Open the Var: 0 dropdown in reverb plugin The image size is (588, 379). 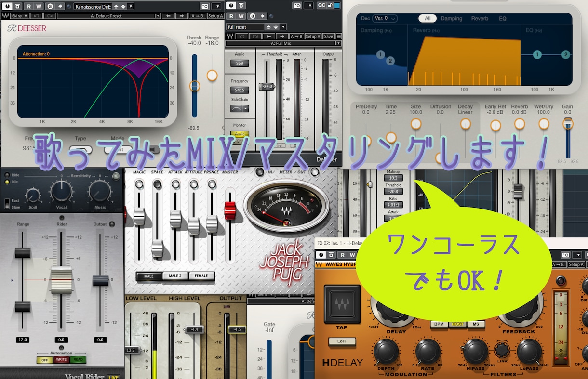[385, 18]
